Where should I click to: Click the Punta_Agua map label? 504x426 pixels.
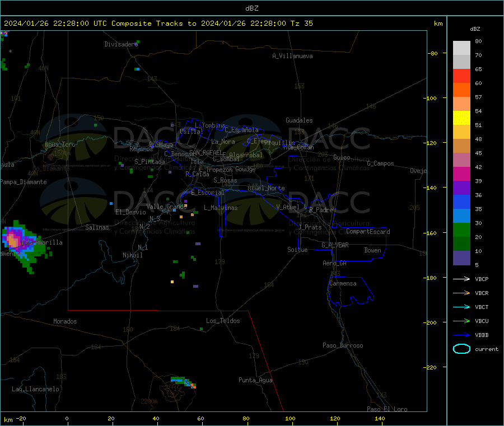[x=255, y=380]
